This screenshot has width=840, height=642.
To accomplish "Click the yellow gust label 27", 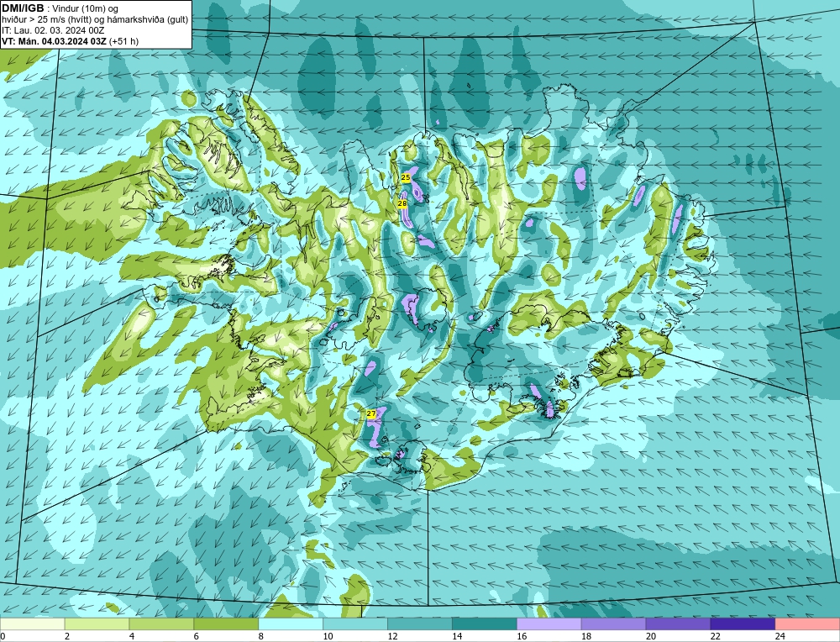I will pos(371,413).
